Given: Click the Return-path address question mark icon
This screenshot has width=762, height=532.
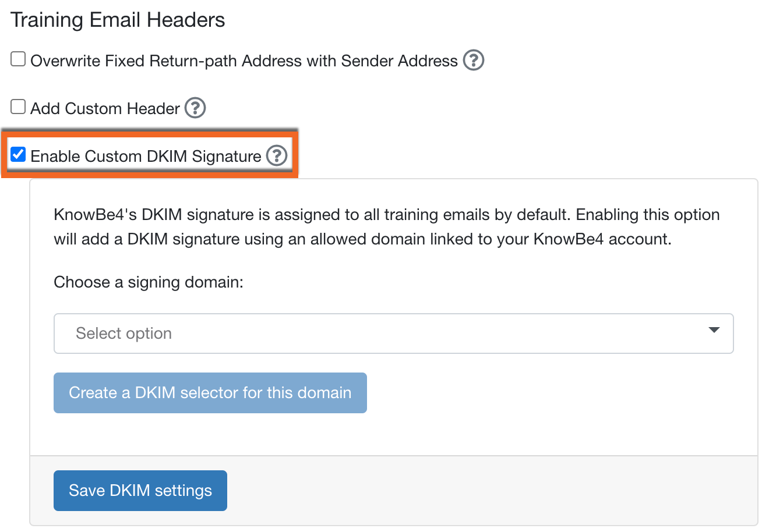Looking at the screenshot, I should pos(474,60).
